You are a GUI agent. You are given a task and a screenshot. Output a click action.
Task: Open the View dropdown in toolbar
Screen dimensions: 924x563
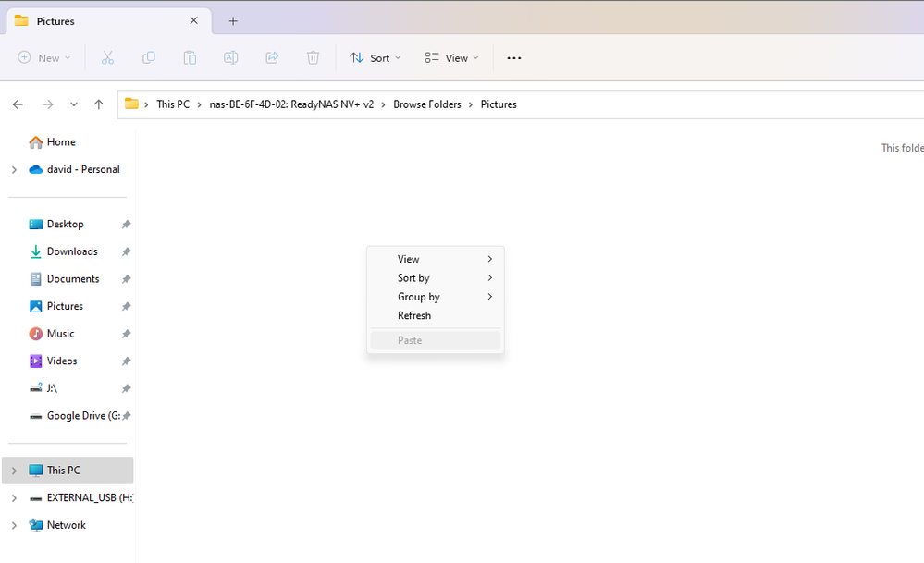tap(451, 58)
